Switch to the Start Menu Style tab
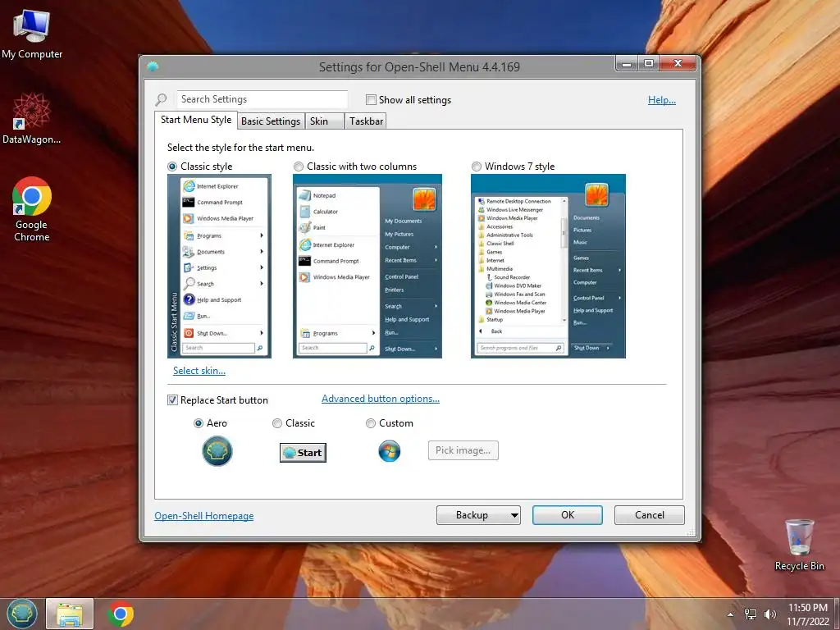Viewport: 840px width, 630px height. coord(196,120)
